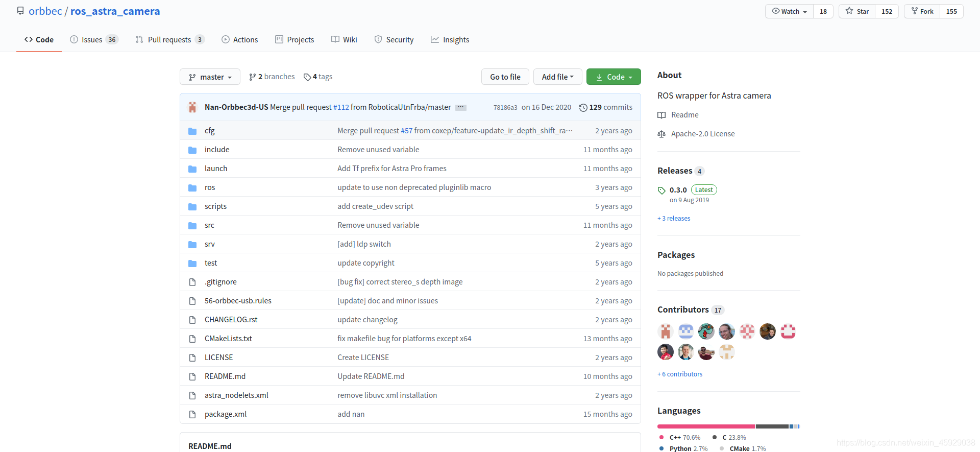Click the file icon for CMakeLists.txt

(x=192, y=339)
